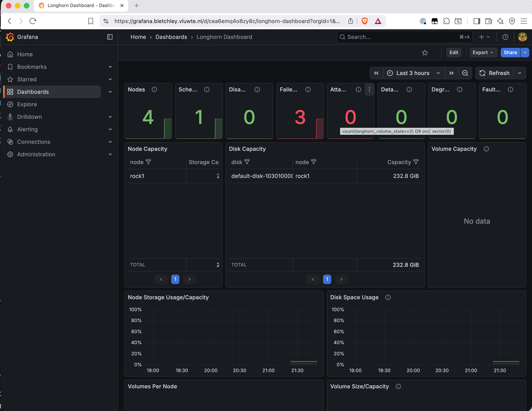The height and width of the screenshot is (411, 532).
Task: Toggle Brave Shields in the address bar
Action: [x=365, y=21]
